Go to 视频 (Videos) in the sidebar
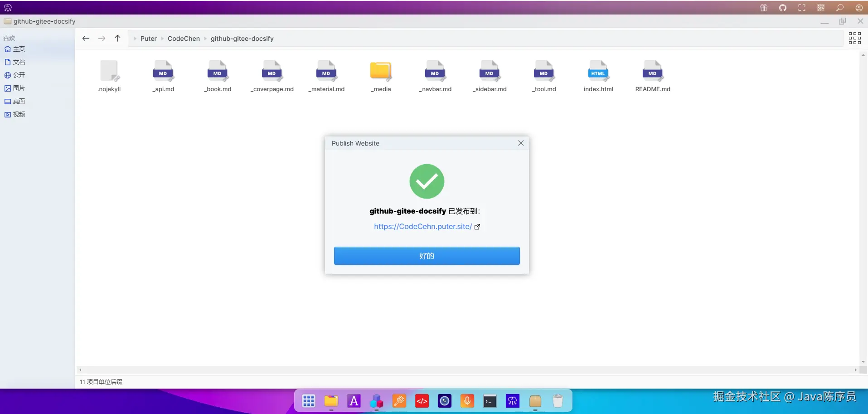This screenshot has width=868, height=414. coord(37,114)
